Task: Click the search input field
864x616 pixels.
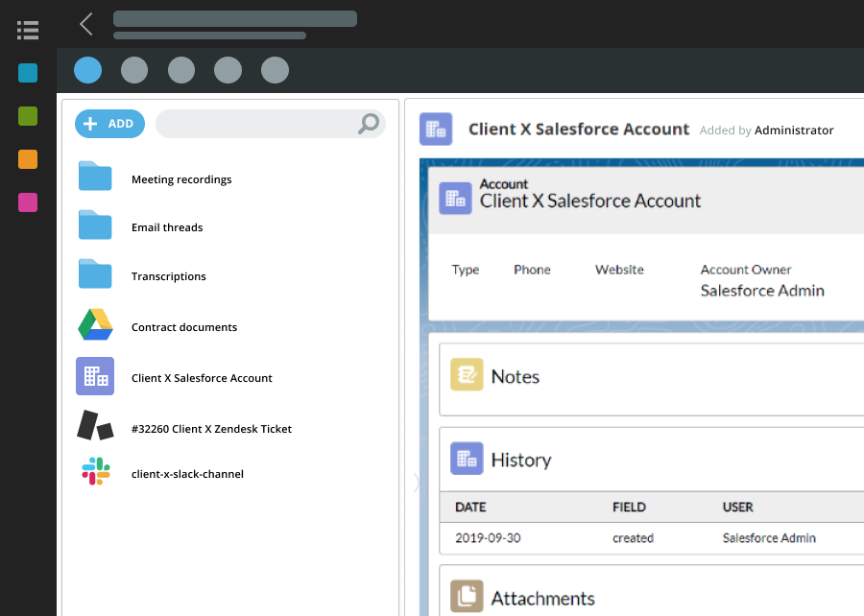Action: point(255,124)
